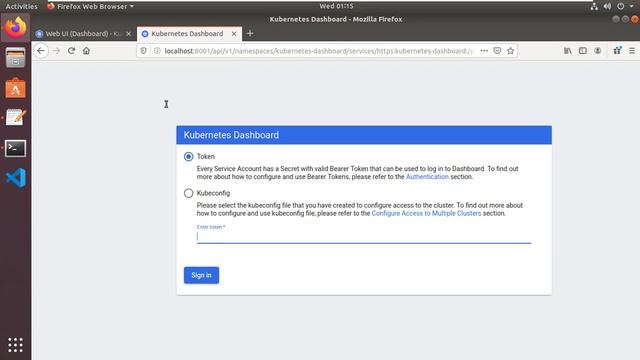The width and height of the screenshot is (640, 360).
Task: Open Firefox hamburger menu
Action: [x=632, y=51]
